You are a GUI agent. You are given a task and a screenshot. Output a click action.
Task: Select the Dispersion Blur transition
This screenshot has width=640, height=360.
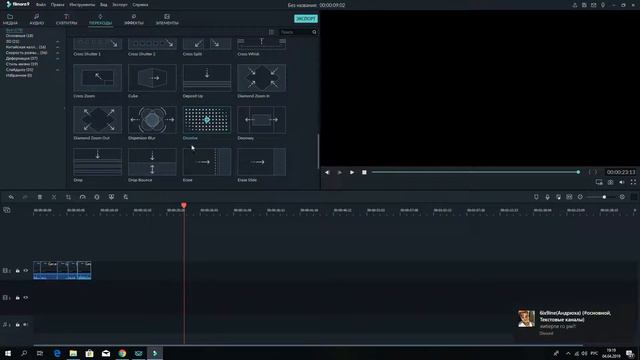click(152, 120)
